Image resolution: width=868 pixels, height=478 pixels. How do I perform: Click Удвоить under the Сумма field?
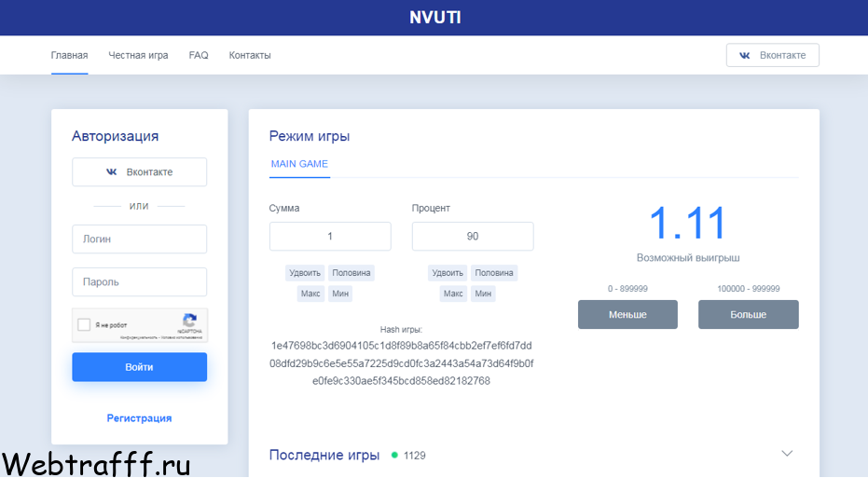(305, 273)
